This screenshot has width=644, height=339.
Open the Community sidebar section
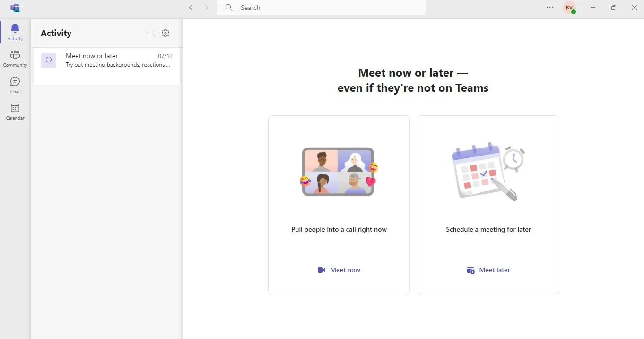tap(15, 59)
